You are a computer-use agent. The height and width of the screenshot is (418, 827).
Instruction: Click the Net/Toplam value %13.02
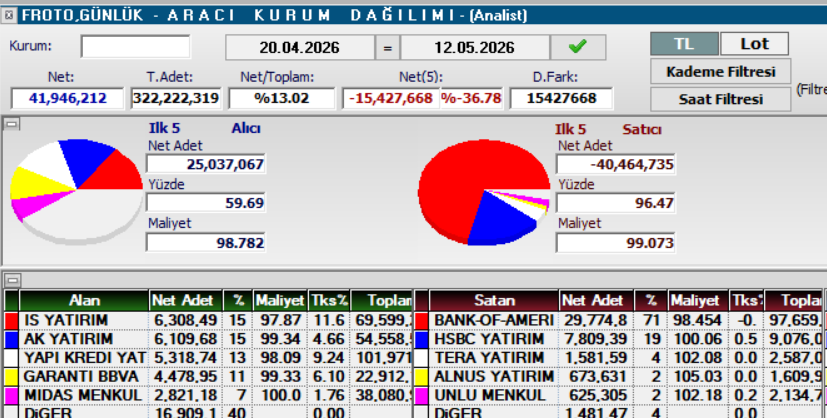pyautogui.click(x=282, y=99)
